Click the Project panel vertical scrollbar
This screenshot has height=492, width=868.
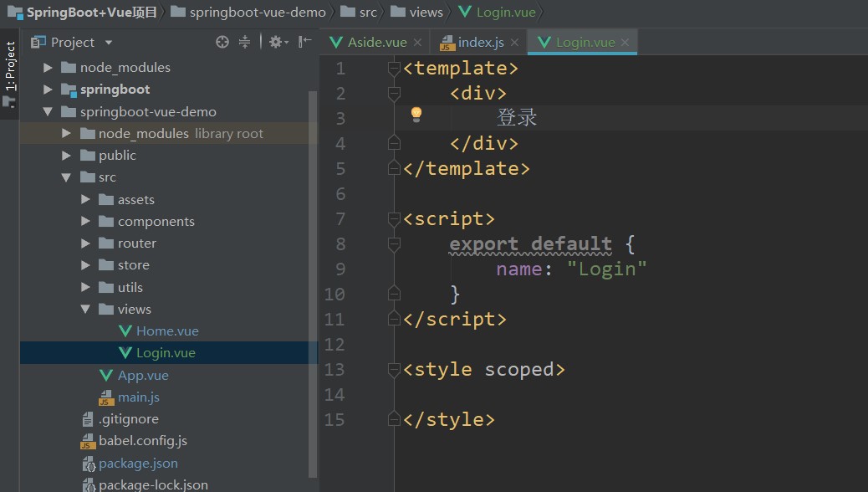313,283
